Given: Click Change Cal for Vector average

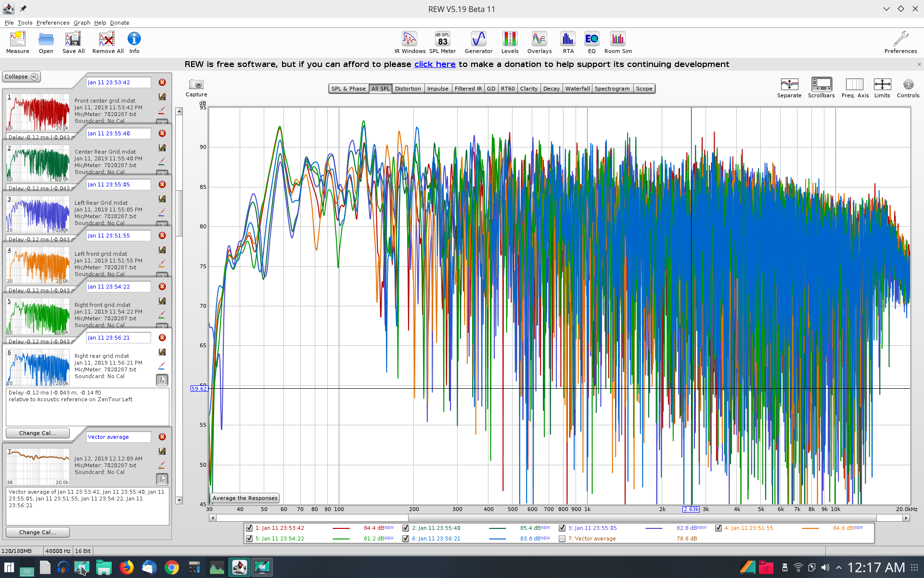Looking at the screenshot, I should (x=38, y=532).
